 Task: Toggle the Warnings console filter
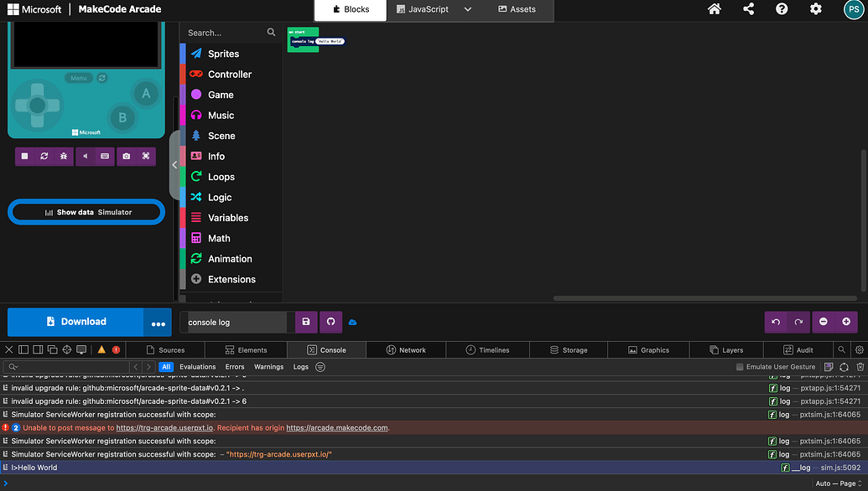coord(268,366)
